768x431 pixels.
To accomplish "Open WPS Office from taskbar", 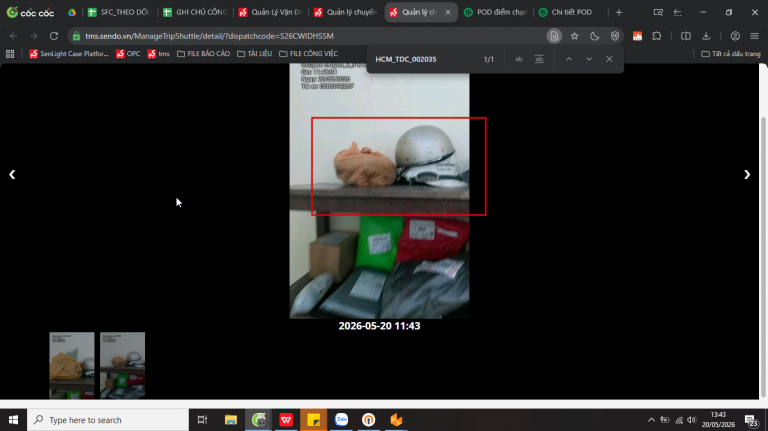I will coord(286,420).
